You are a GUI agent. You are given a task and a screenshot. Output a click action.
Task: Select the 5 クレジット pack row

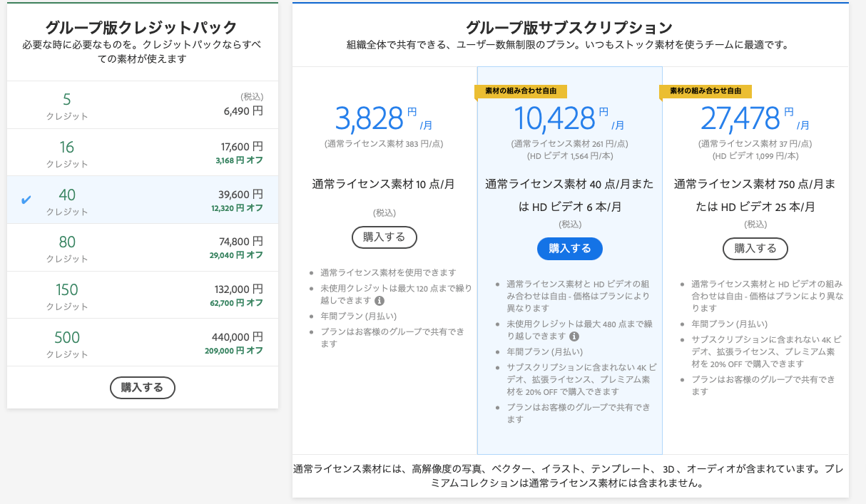tap(143, 105)
